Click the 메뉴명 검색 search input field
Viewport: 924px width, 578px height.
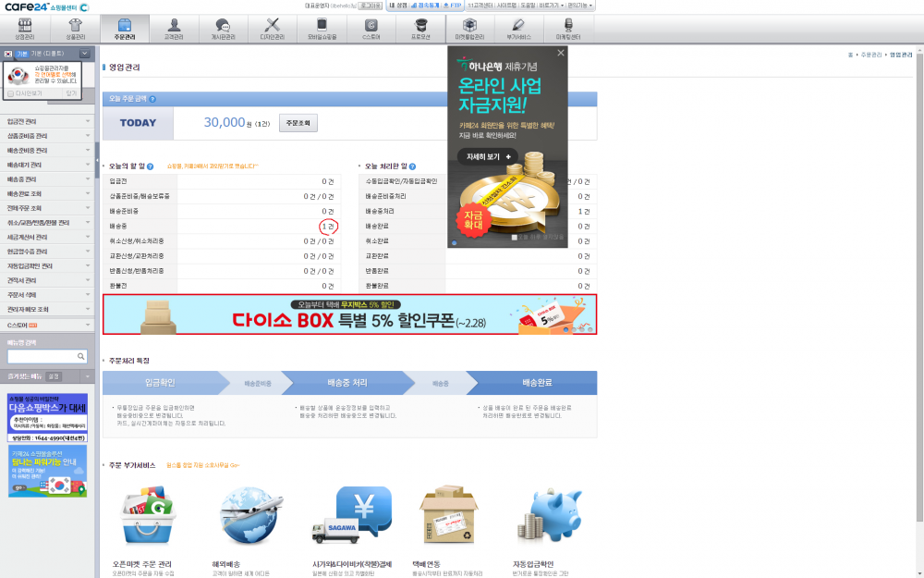pyautogui.click(x=42, y=356)
